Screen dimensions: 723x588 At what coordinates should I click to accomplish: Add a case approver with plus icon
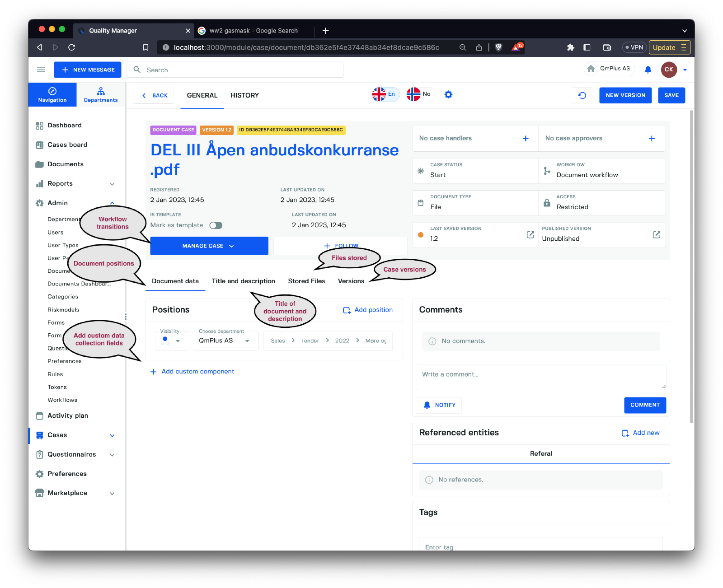click(652, 139)
